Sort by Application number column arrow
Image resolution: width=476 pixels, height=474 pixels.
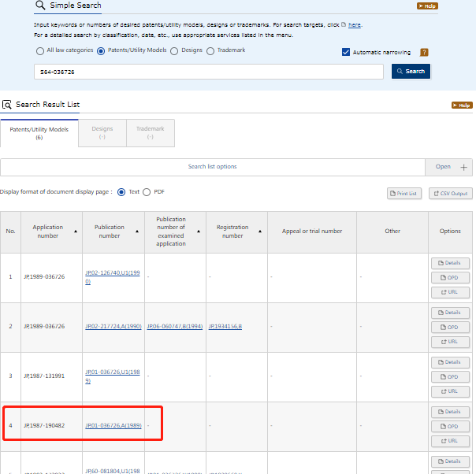pos(76,231)
